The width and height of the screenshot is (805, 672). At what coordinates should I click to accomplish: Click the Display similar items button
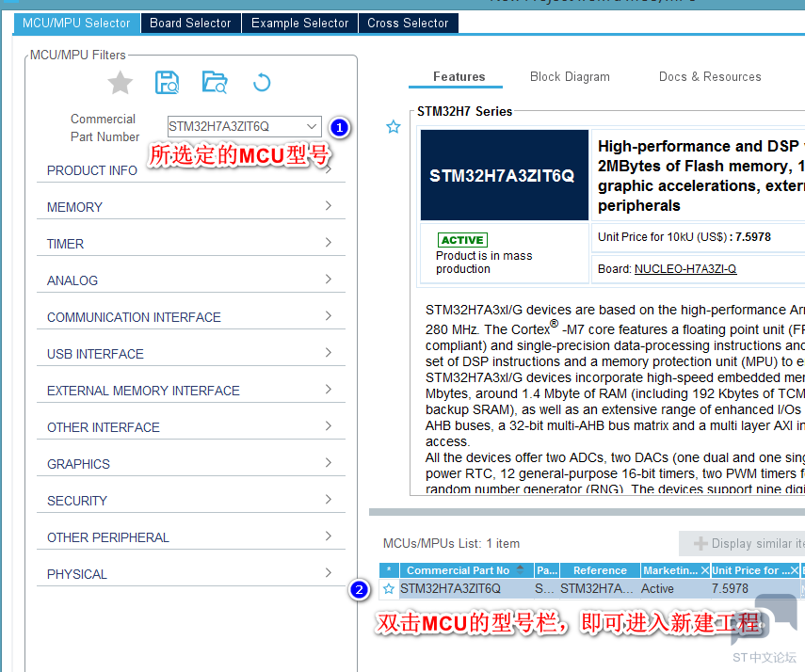coord(742,543)
